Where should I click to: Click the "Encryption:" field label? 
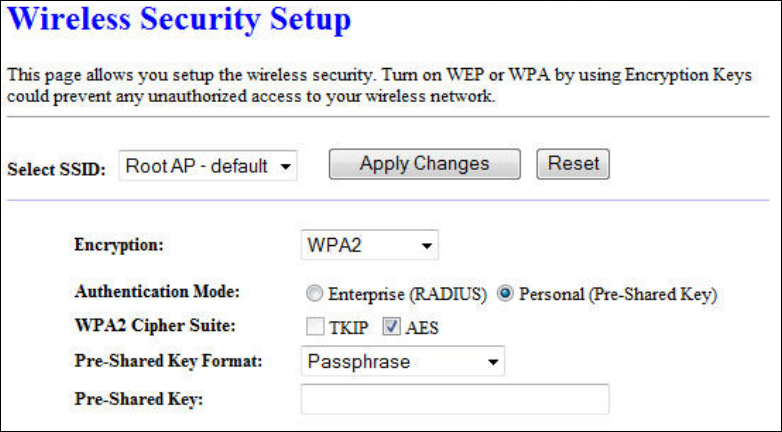[x=119, y=244]
